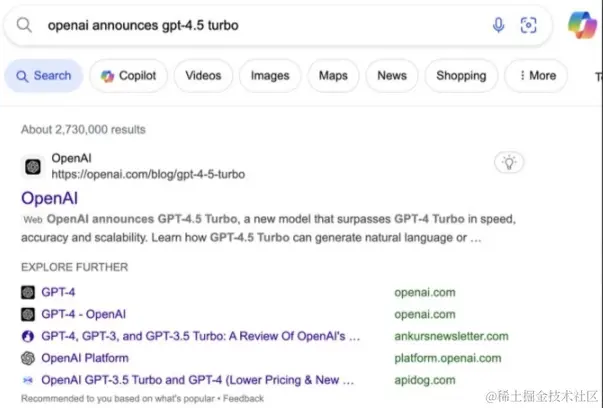The image size is (603, 408).
Task: Start voice search with the microphone icon
Action: pos(498,25)
